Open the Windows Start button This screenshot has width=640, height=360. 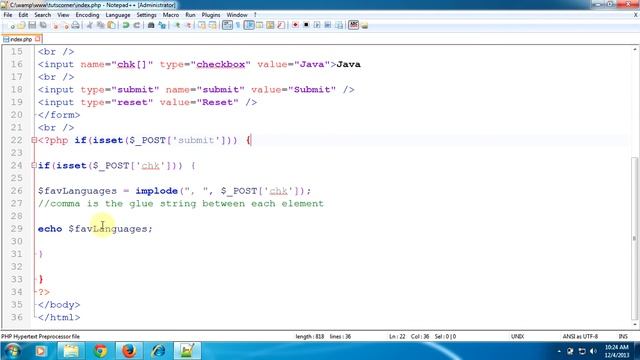point(12,351)
